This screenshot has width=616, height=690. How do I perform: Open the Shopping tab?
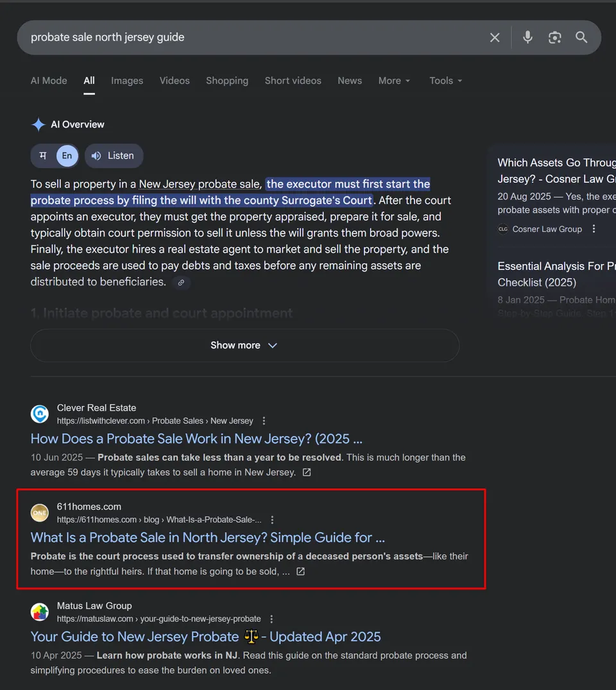tap(227, 81)
